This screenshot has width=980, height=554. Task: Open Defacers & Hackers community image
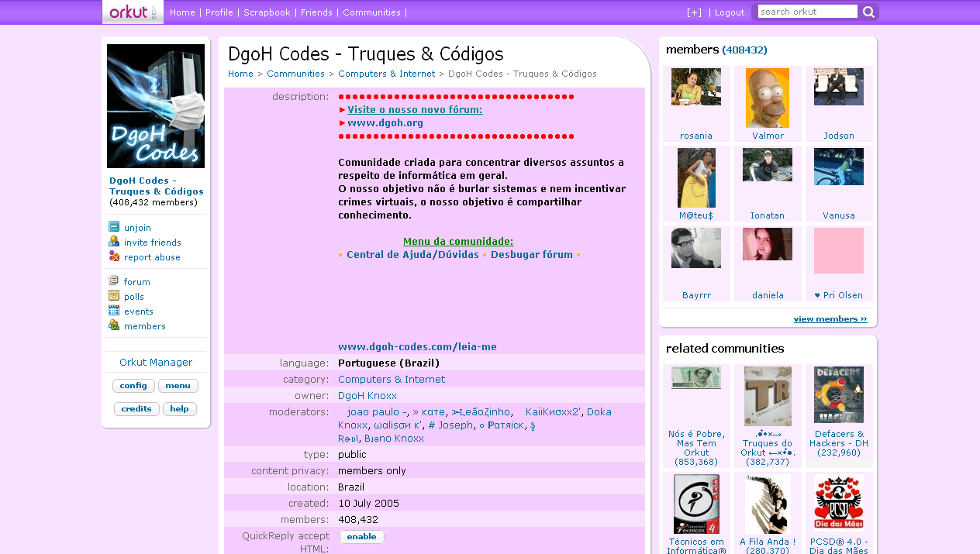click(839, 395)
